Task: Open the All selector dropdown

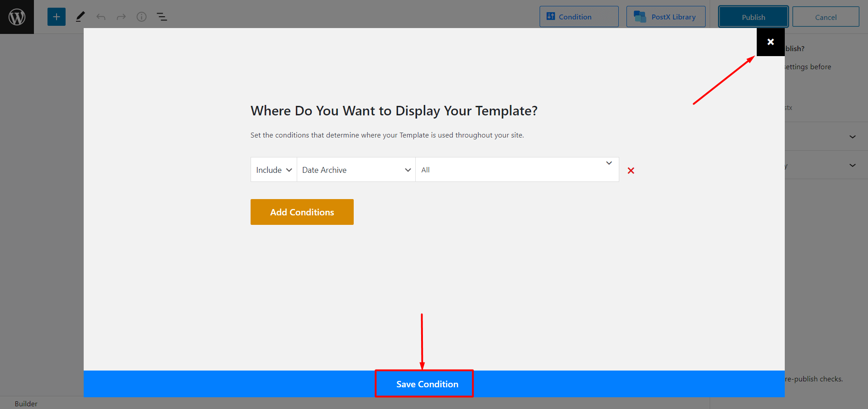Action: 517,169
